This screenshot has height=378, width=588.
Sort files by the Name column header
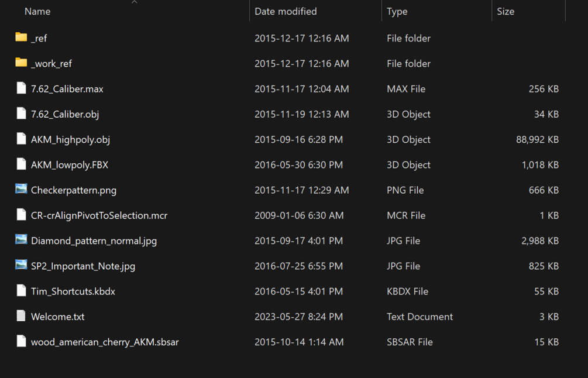click(37, 12)
